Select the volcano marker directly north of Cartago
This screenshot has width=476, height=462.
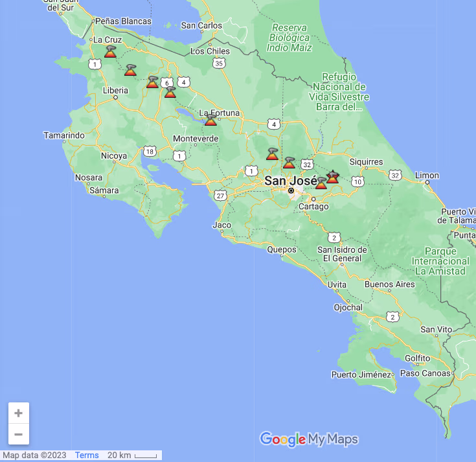click(x=321, y=183)
